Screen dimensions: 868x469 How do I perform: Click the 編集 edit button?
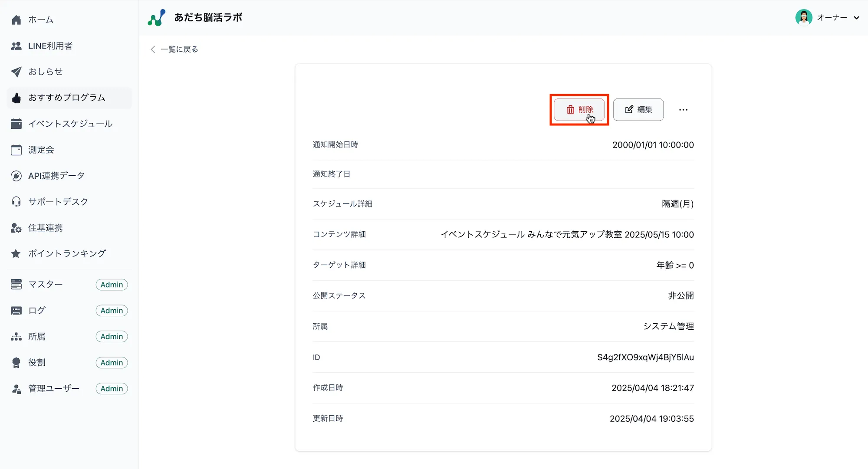click(638, 110)
